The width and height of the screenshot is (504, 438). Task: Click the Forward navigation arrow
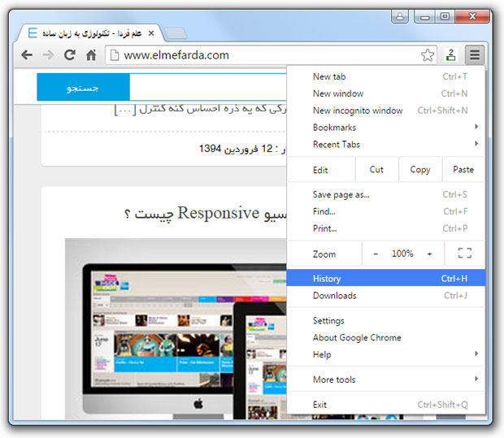tap(48, 55)
